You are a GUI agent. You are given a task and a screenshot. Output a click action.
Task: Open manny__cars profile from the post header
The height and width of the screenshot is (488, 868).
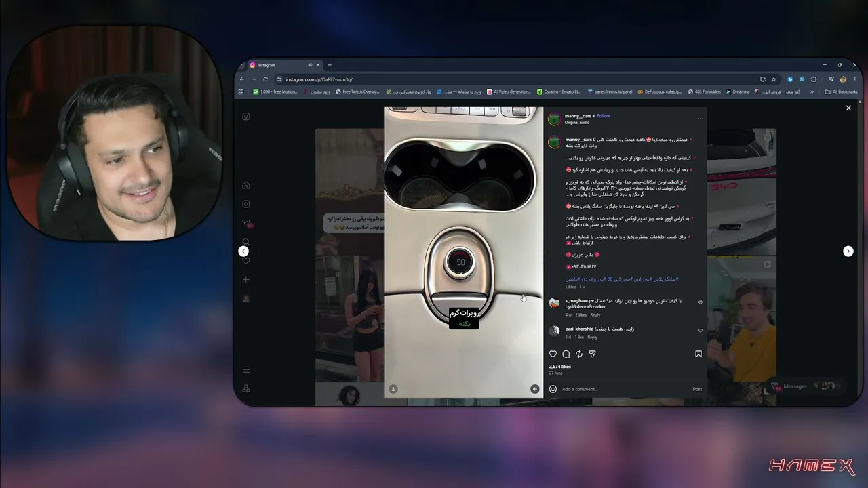pyautogui.click(x=578, y=116)
